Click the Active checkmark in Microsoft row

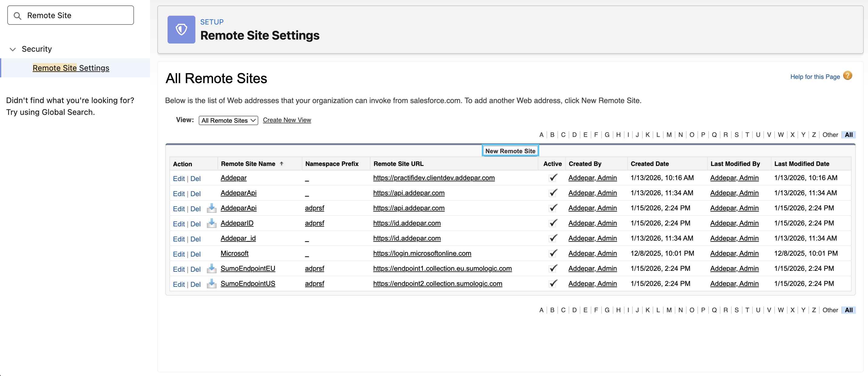(x=553, y=253)
